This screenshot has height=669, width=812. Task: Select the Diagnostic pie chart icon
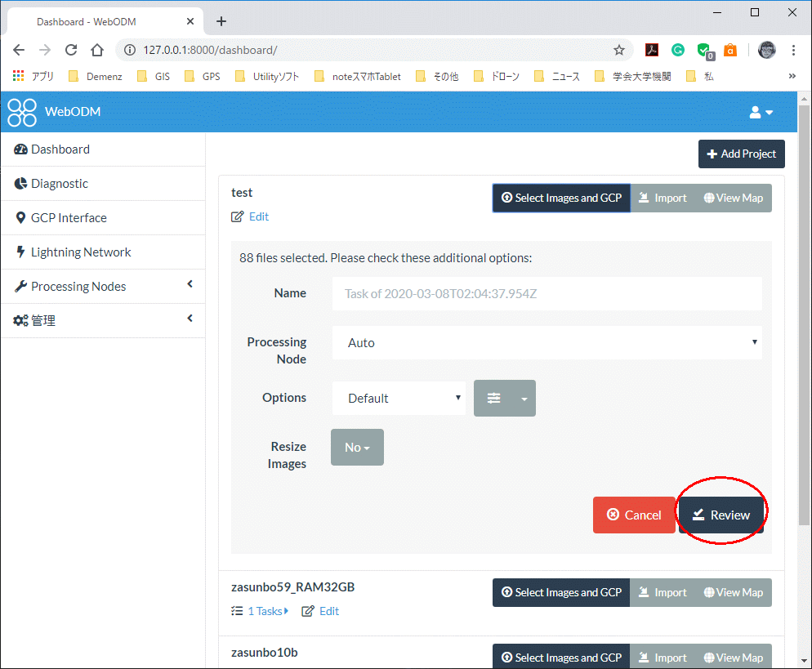(20, 183)
